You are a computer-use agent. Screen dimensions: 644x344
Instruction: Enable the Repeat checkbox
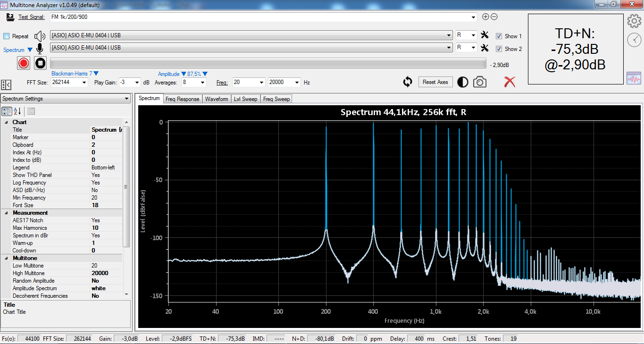[x=7, y=36]
